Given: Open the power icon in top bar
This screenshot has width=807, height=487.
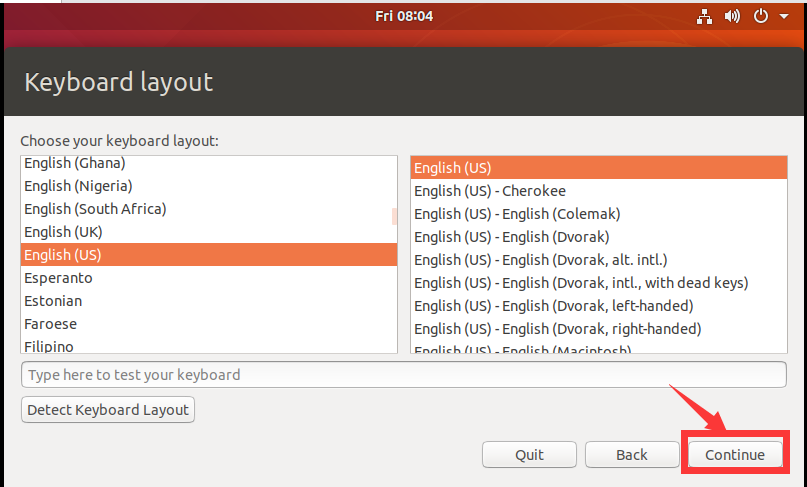Looking at the screenshot, I should point(760,16).
